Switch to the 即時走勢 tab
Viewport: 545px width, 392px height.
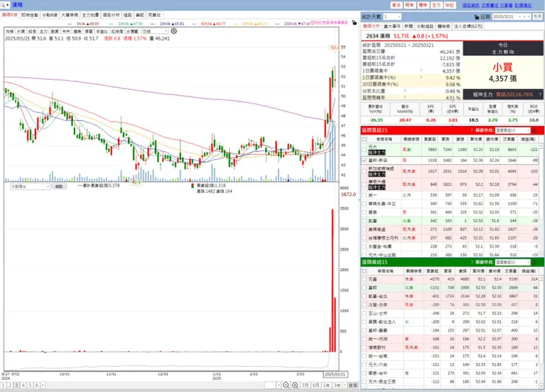[x=30, y=15]
